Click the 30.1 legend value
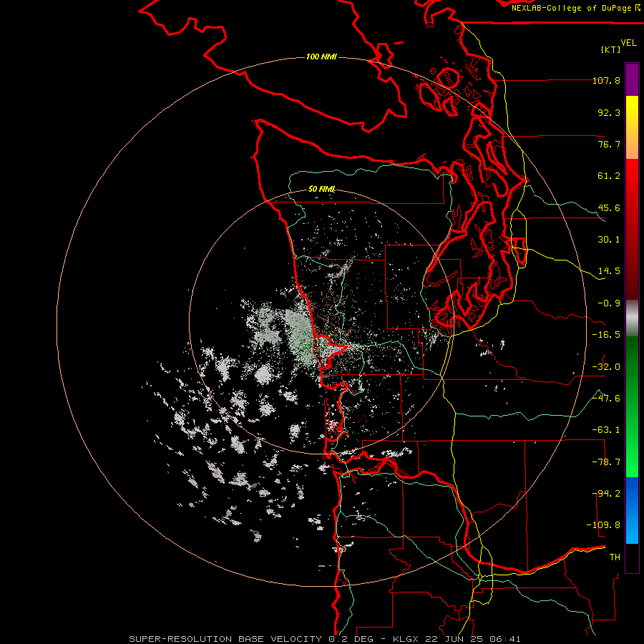The image size is (644, 644). pyautogui.click(x=609, y=240)
